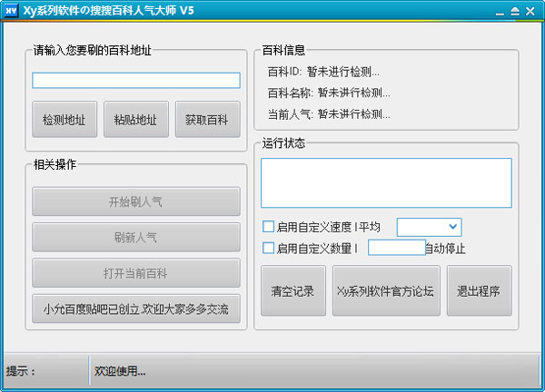Click inside the 运行状态 log text area
This screenshot has height=392, width=545.
(386, 183)
